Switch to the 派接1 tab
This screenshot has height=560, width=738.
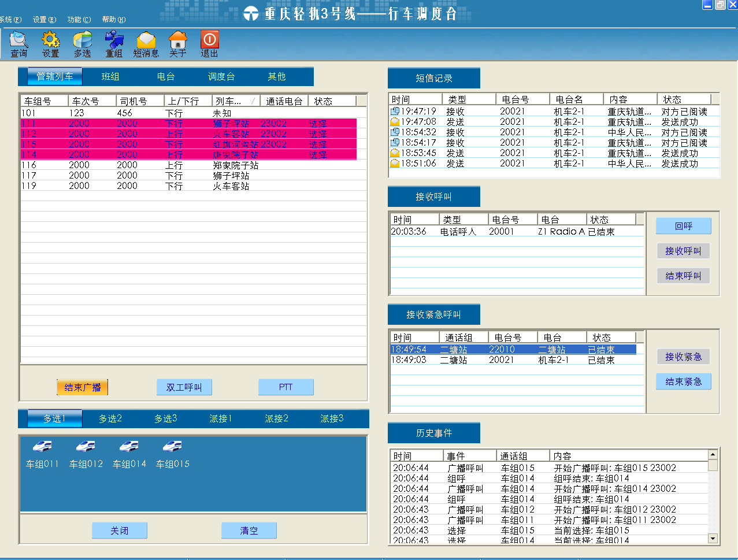pos(221,418)
